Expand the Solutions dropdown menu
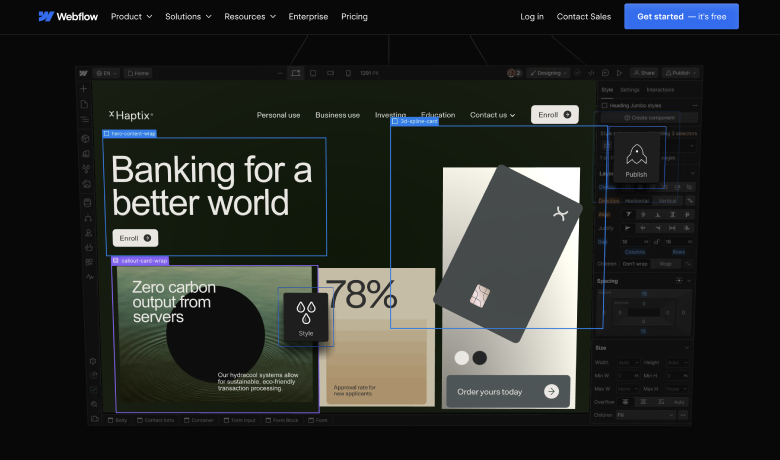 [x=188, y=16]
